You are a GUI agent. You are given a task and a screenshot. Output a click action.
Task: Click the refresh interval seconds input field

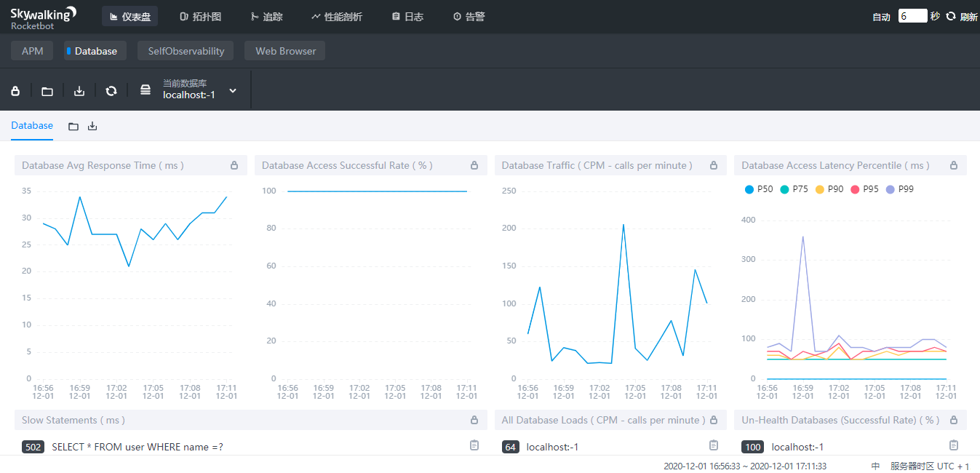point(912,16)
